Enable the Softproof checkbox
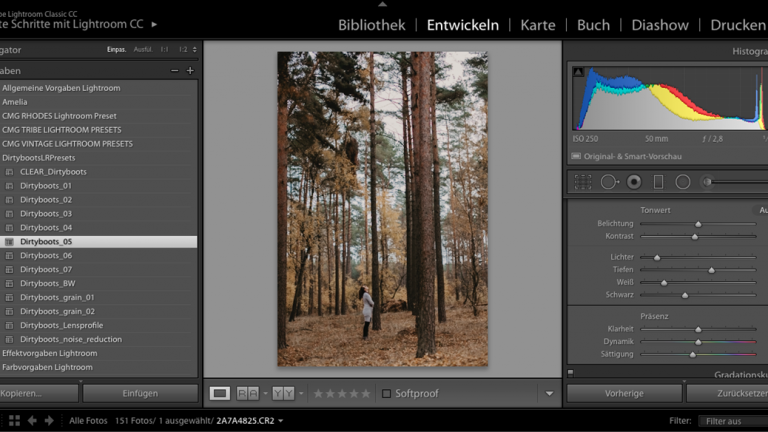This screenshot has height=432, width=768. (x=386, y=394)
